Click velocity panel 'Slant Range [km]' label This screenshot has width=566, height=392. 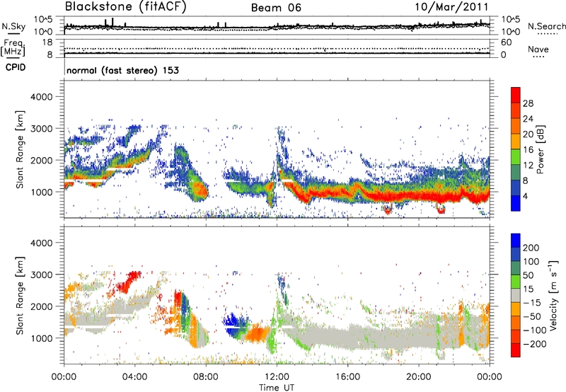coord(20,295)
